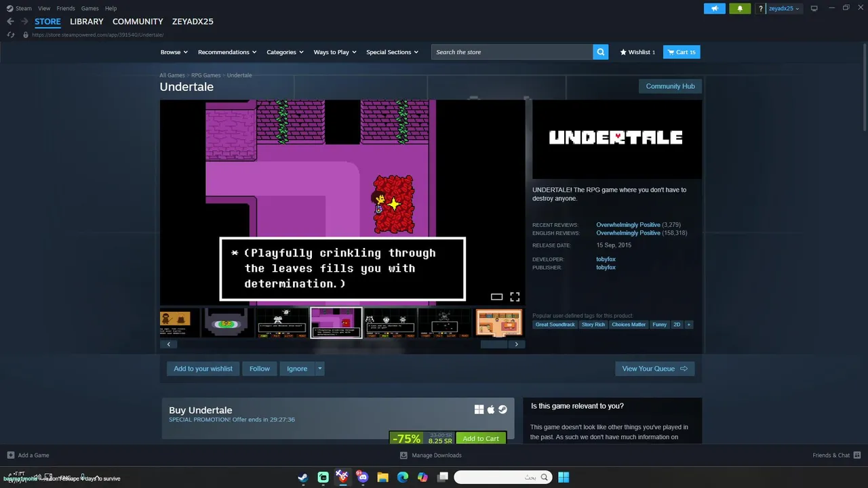Click the announcements megaphone icon
This screenshot has height=488, width=868.
pos(714,8)
